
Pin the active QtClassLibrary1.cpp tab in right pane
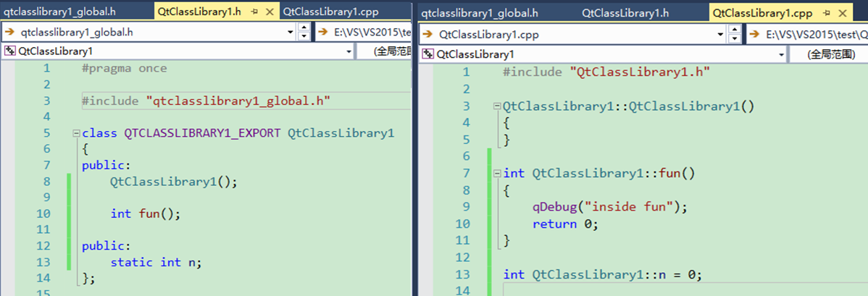(826, 13)
